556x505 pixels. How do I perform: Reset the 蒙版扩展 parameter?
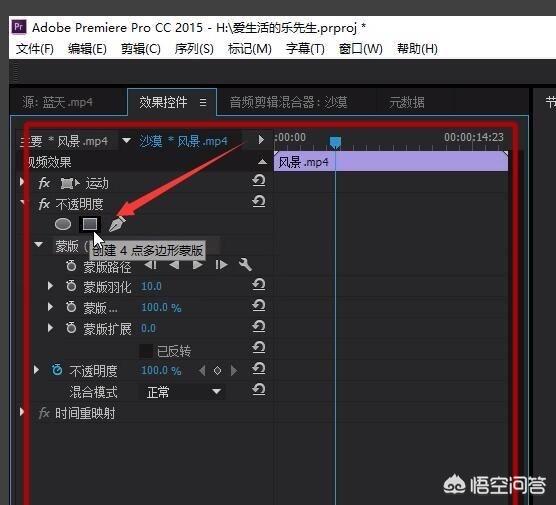point(259,326)
